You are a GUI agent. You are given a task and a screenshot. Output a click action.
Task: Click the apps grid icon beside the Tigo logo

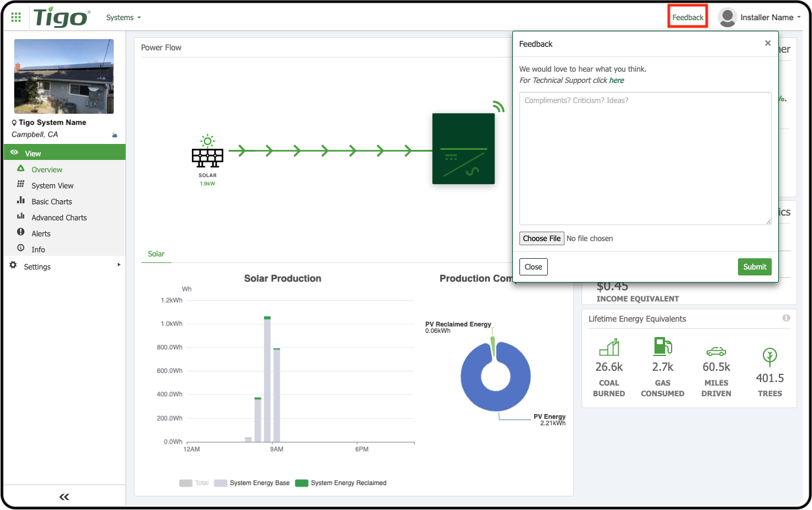click(x=16, y=17)
